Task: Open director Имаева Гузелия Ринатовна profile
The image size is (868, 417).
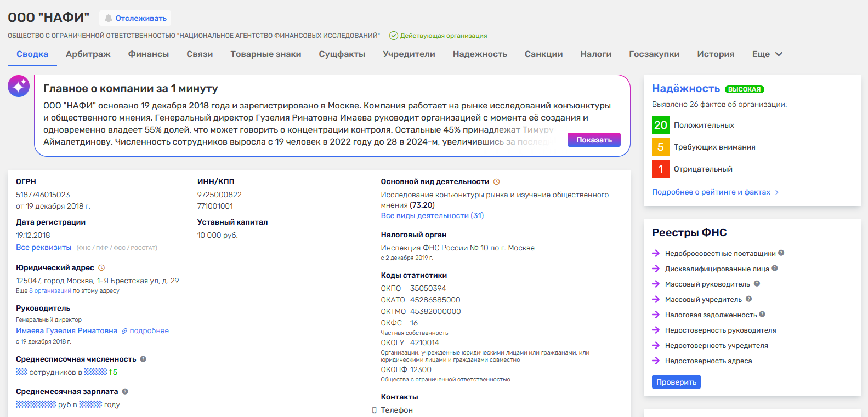Action: click(x=66, y=331)
